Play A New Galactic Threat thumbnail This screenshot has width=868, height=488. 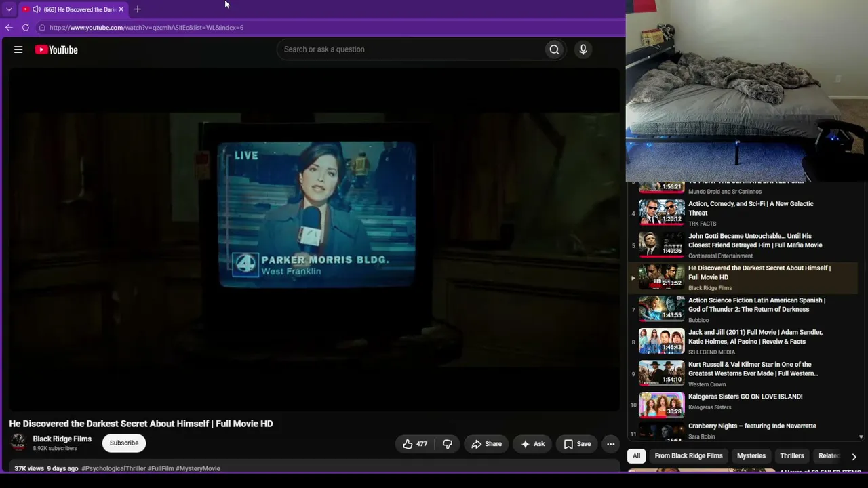[x=661, y=212]
